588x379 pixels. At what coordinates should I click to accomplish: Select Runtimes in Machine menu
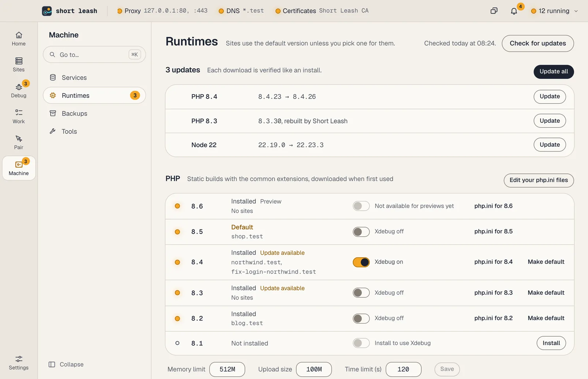tap(94, 96)
